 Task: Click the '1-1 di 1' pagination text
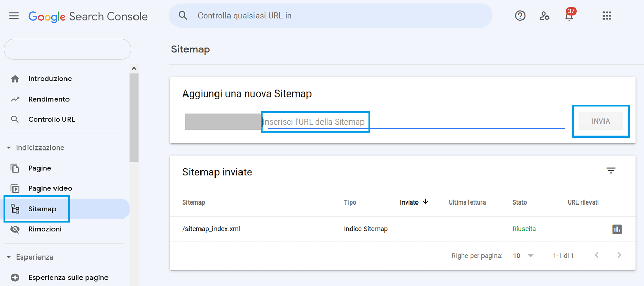click(x=563, y=256)
